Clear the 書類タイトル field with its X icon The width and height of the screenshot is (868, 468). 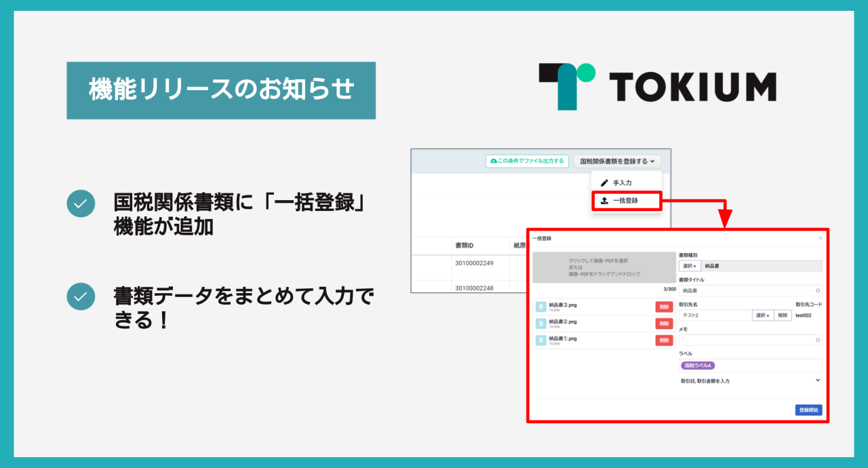point(818,290)
